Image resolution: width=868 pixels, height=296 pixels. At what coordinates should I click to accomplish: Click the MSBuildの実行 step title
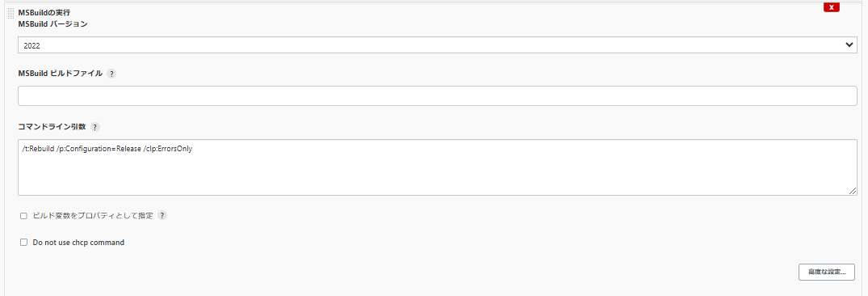pos(44,12)
